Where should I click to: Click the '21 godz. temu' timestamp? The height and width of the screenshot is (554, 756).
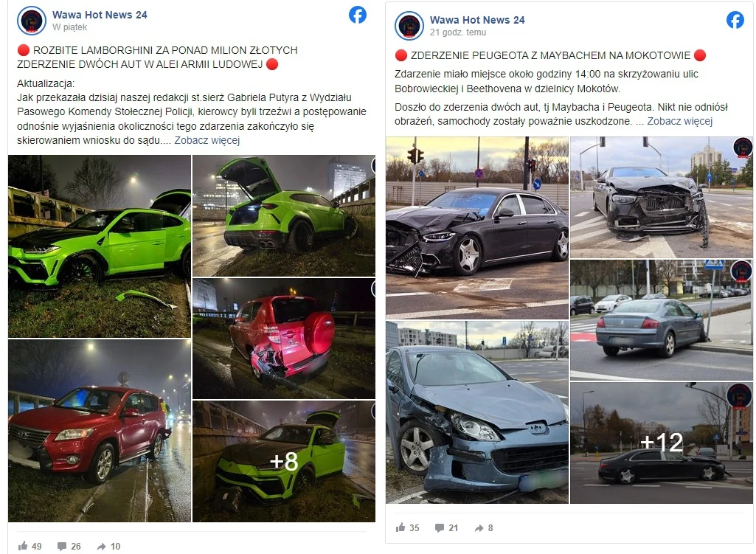tap(458, 32)
